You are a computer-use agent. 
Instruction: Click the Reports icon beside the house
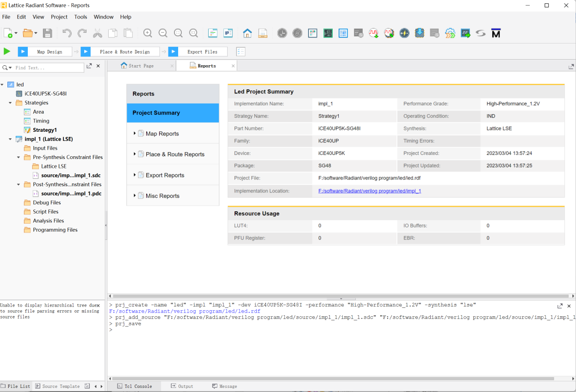(x=263, y=33)
